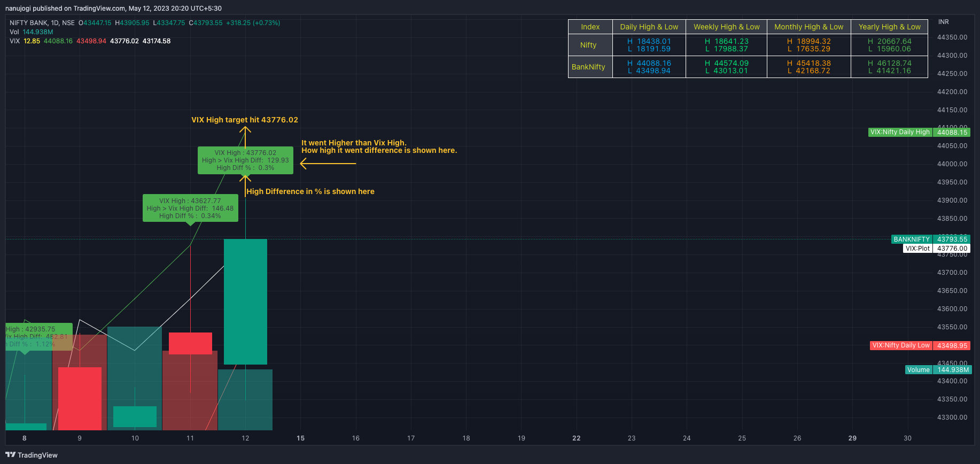The image size is (980, 464).
Task: Click the Vol 144.938M indicator legend
Action: [x=32, y=32]
